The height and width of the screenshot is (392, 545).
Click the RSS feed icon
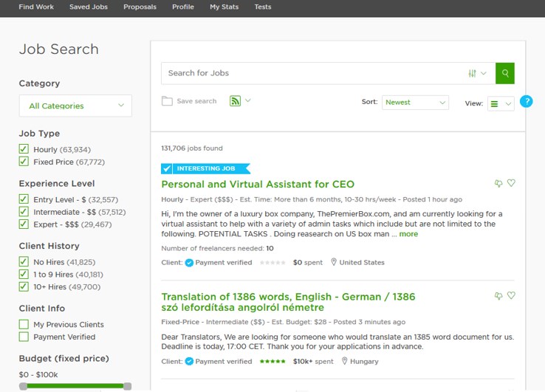pos(236,101)
